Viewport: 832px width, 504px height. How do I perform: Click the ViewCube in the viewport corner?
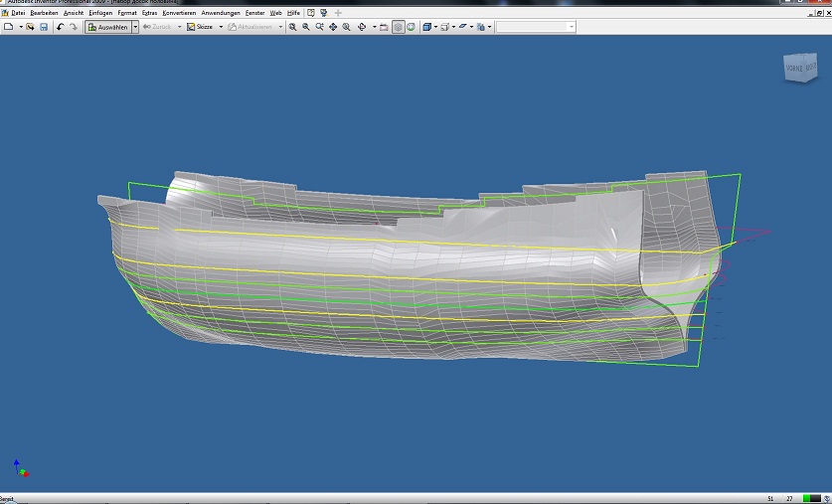point(799,67)
